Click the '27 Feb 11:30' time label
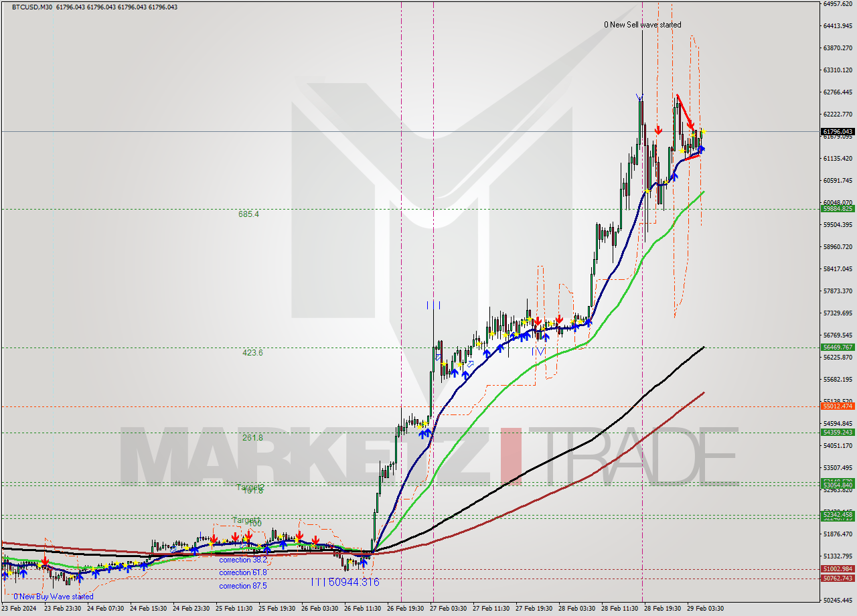857x616 pixels. [491, 609]
